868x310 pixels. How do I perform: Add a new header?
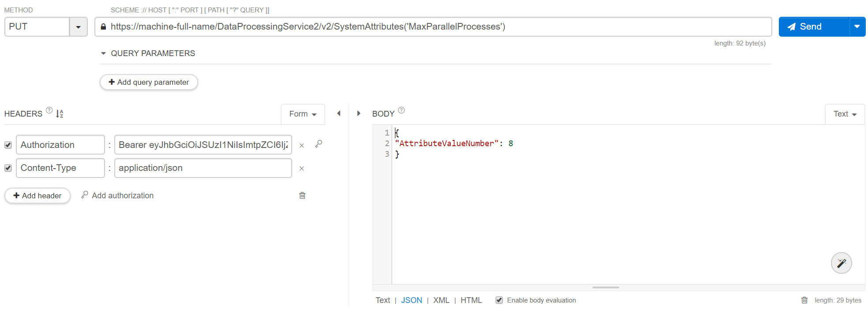click(x=38, y=196)
